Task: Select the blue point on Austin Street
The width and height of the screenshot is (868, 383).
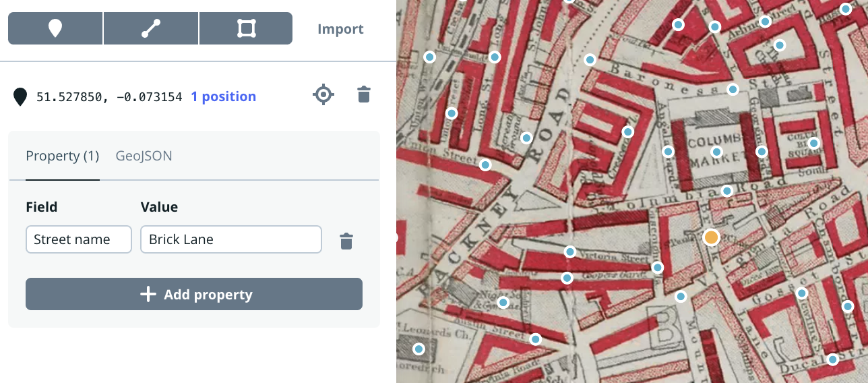Action: pos(535,339)
